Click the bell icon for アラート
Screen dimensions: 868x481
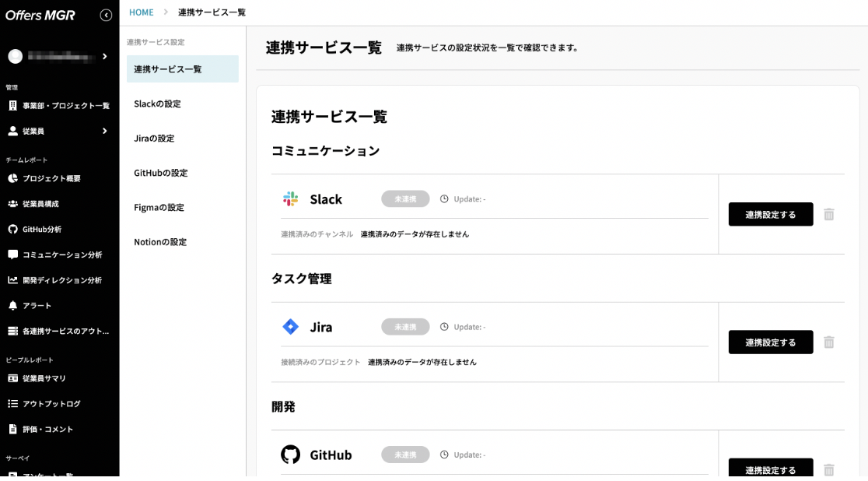(x=12, y=305)
